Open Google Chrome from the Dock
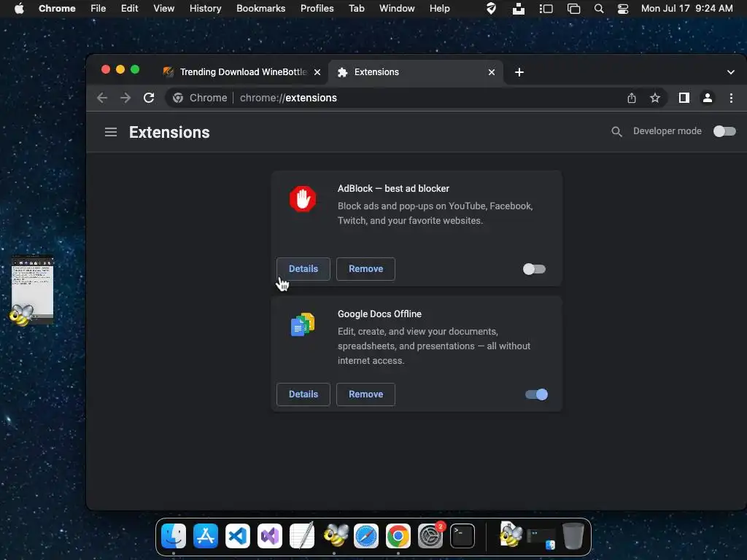 [x=398, y=536]
